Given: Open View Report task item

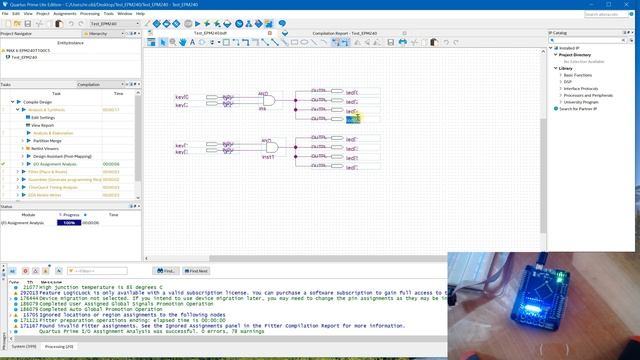Looking at the screenshot, I should tap(42, 125).
